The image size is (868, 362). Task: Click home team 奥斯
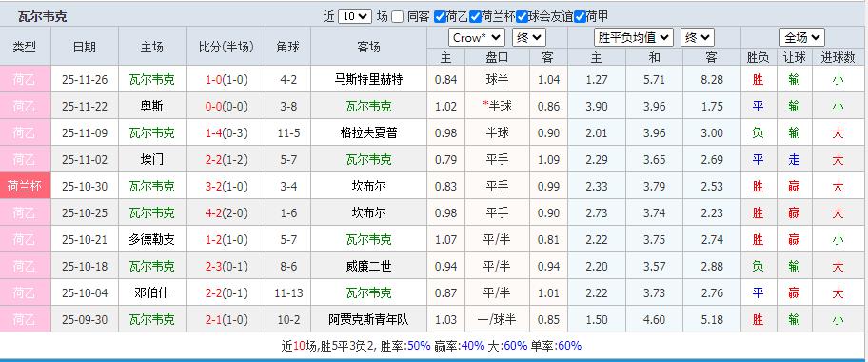(x=151, y=106)
